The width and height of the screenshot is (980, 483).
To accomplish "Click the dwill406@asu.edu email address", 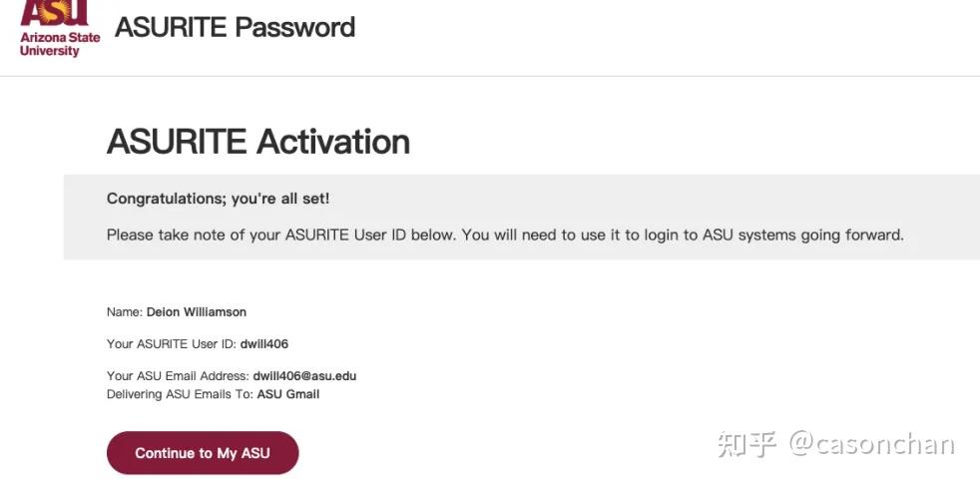I will (x=304, y=376).
